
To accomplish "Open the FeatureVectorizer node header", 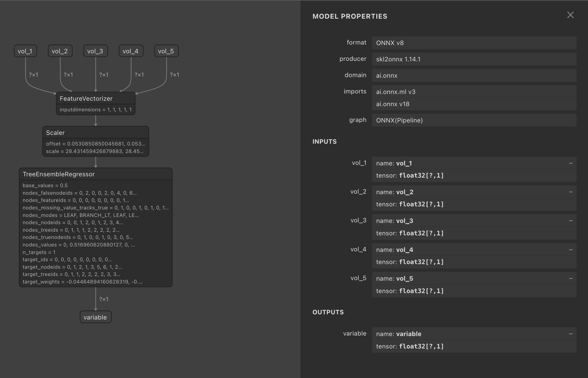I will coord(96,99).
